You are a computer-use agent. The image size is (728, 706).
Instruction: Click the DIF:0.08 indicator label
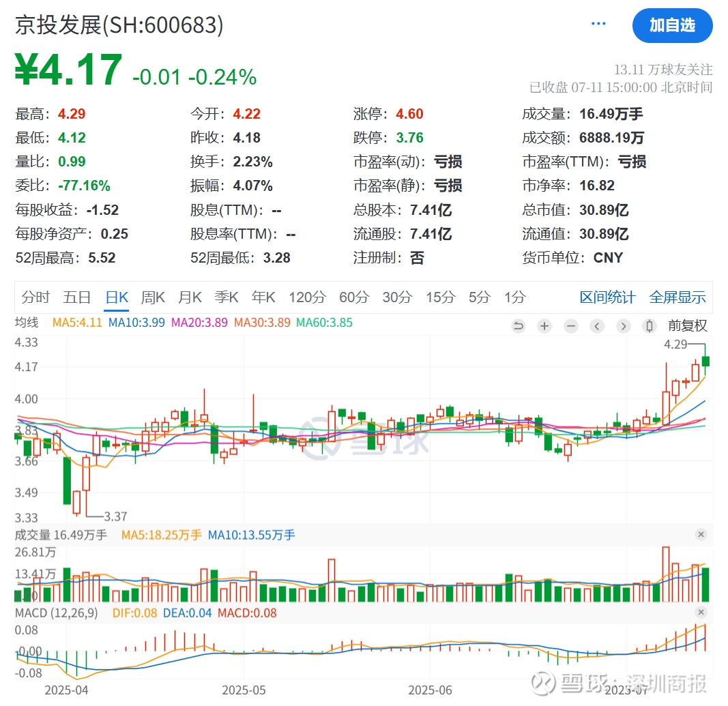[x=134, y=613]
